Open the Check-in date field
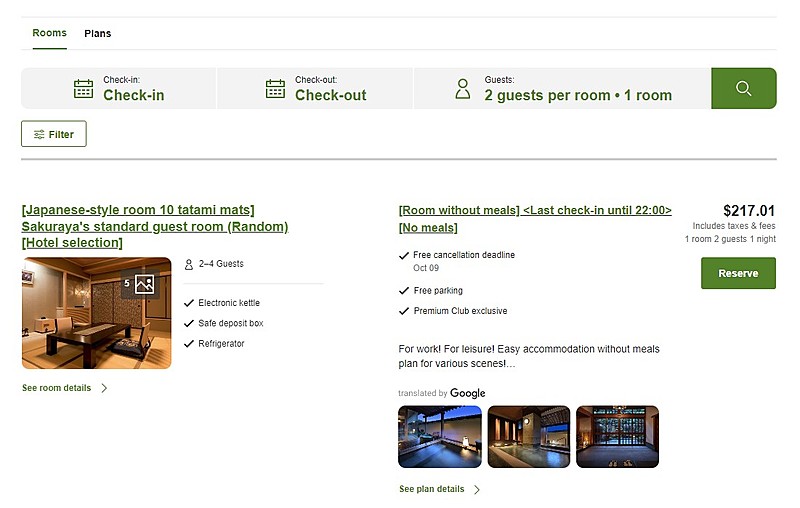The height and width of the screenshot is (508, 800). (x=119, y=88)
